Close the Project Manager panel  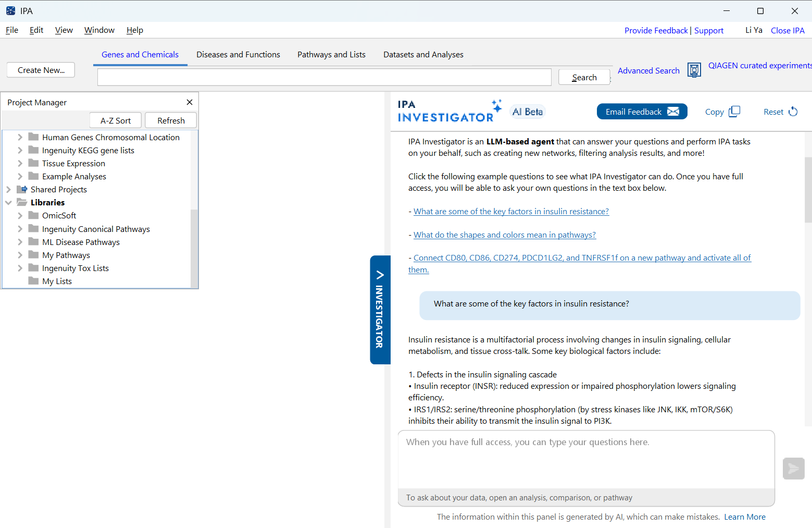pos(190,102)
